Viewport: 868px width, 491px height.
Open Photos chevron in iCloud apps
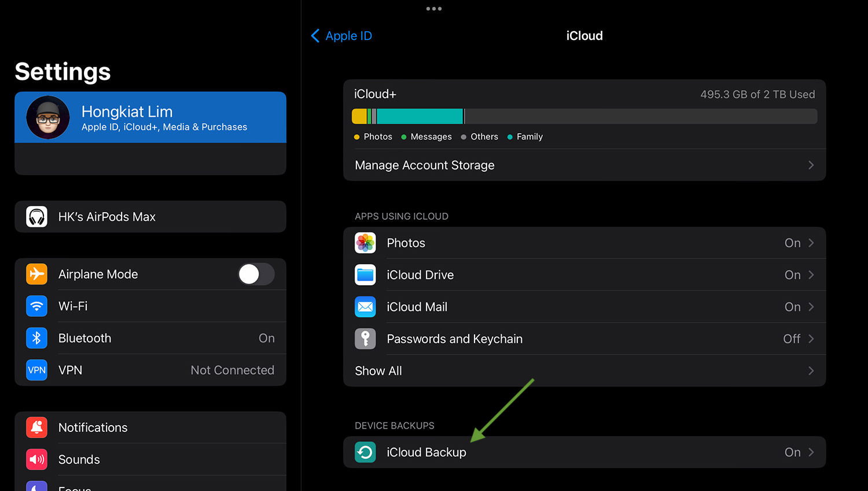(x=811, y=243)
